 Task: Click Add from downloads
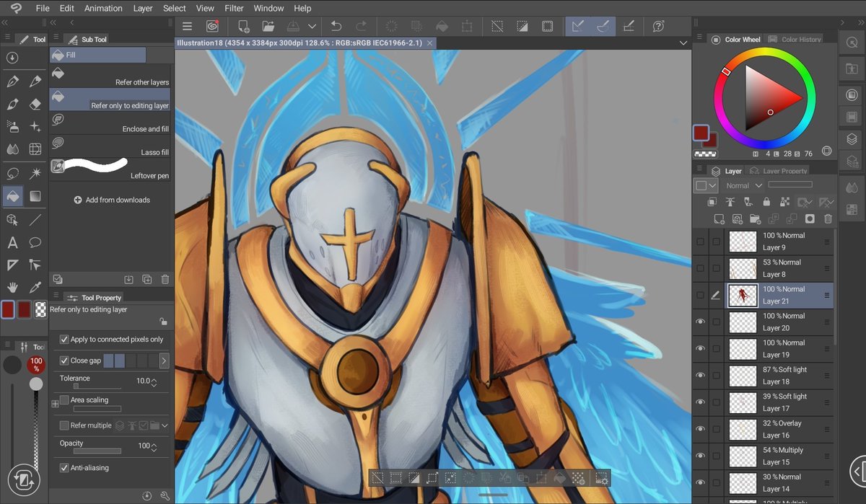pos(111,200)
